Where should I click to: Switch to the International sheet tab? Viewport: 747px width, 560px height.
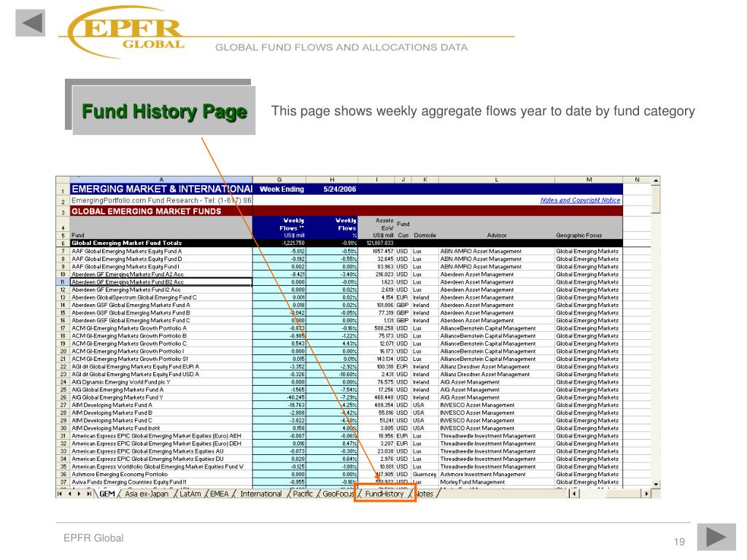coord(260,494)
